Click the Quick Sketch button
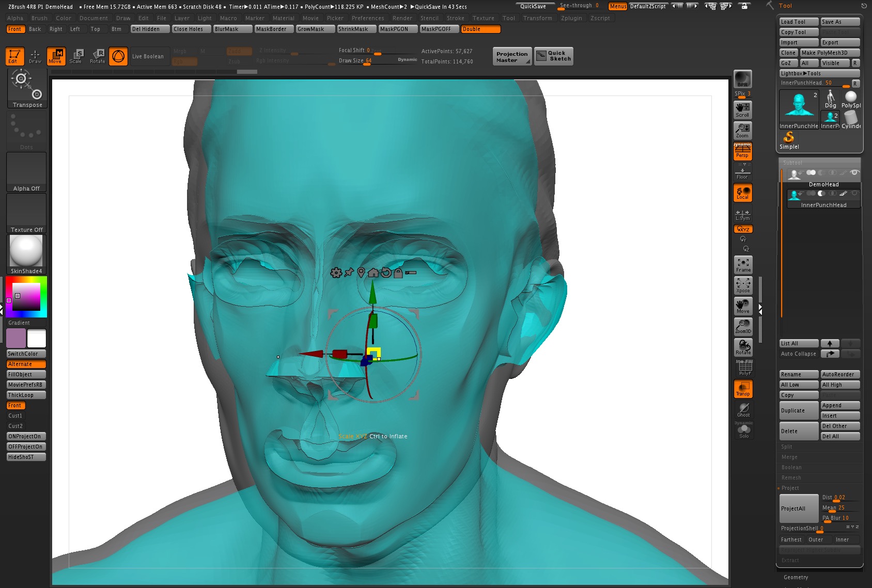This screenshot has width=872, height=588. click(x=554, y=56)
